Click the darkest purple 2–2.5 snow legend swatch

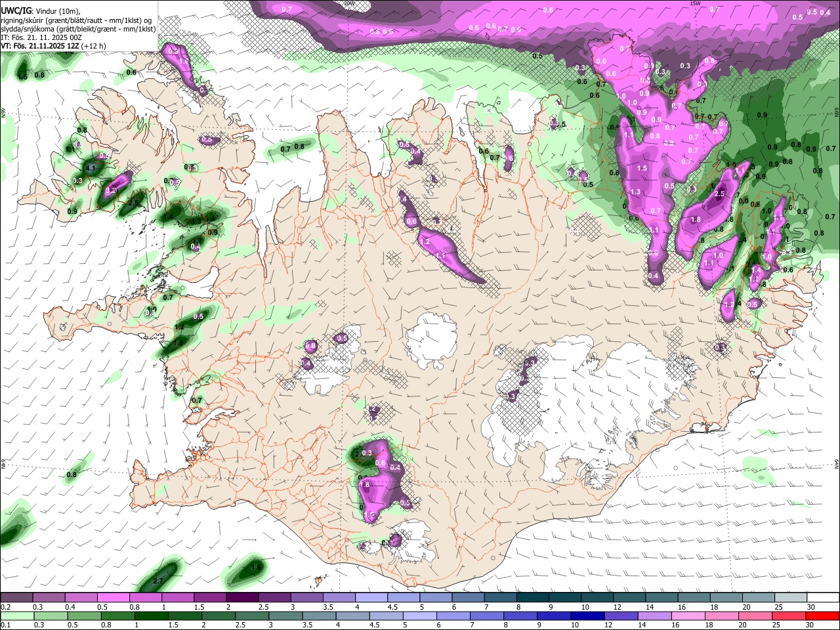(241, 598)
